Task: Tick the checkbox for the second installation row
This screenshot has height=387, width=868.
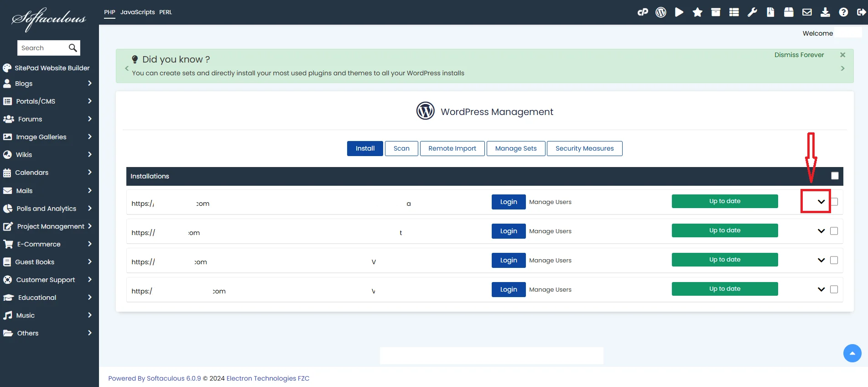Action: click(x=834, y=231)
